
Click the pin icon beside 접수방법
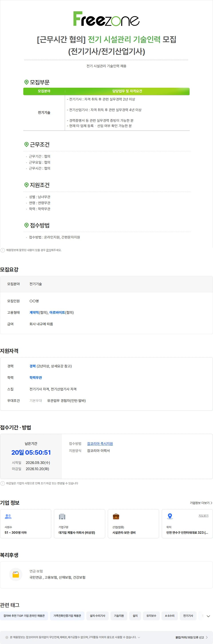click(x=26, y=225)
